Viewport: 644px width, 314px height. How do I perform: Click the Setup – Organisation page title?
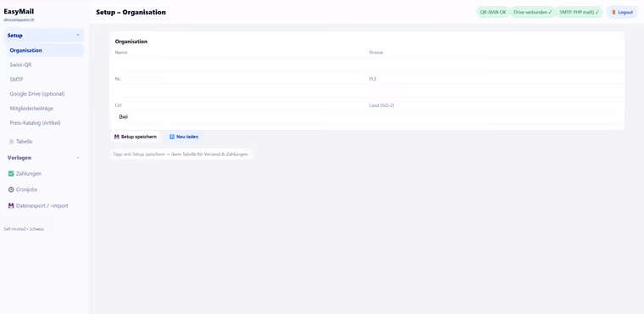pyautogui.click(x=131, y=13)
